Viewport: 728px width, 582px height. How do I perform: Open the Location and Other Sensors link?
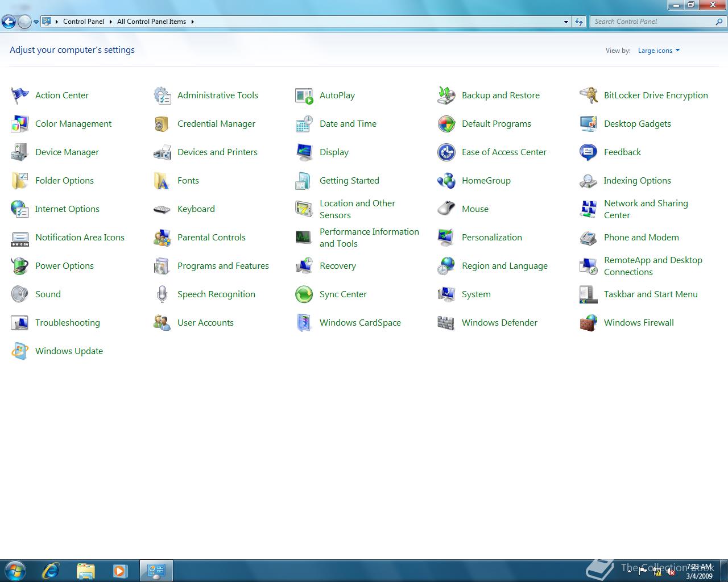pos(357,209)
